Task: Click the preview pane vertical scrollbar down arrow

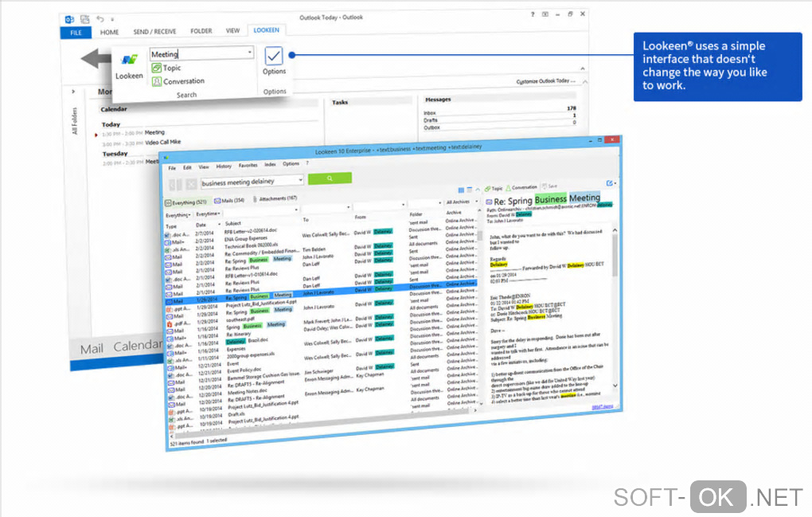Action: point(615,386)
